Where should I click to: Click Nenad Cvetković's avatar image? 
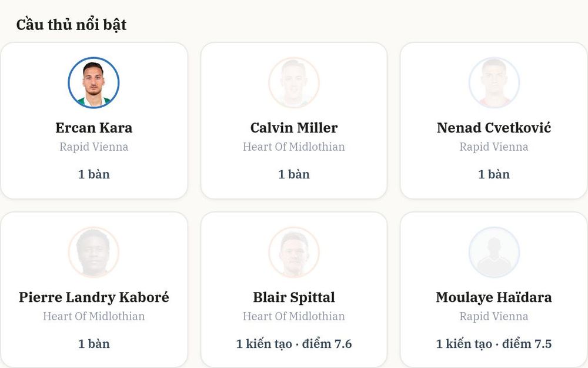tap(494, 82)
